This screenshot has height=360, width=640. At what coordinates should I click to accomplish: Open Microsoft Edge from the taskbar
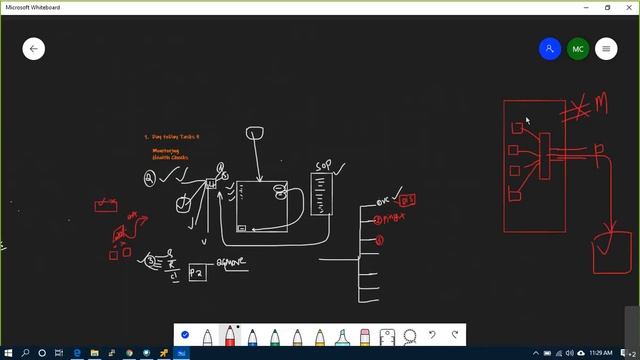point(77,353)
